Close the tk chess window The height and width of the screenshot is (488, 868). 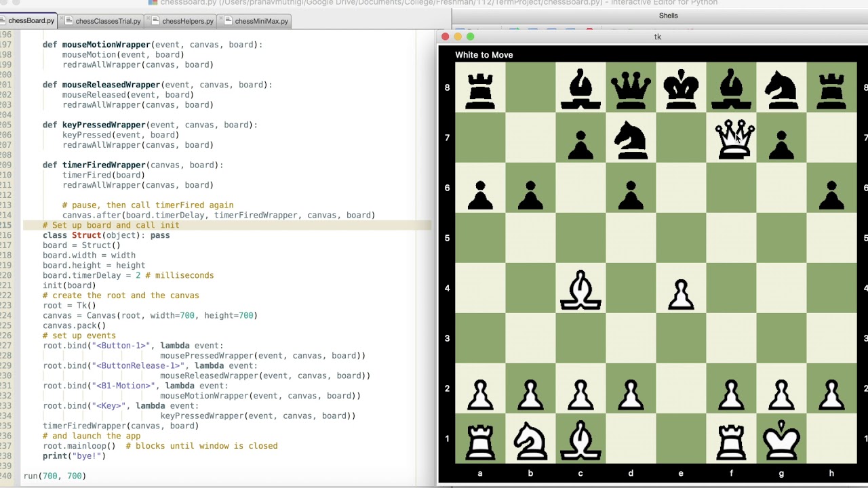tap(445, 37)
